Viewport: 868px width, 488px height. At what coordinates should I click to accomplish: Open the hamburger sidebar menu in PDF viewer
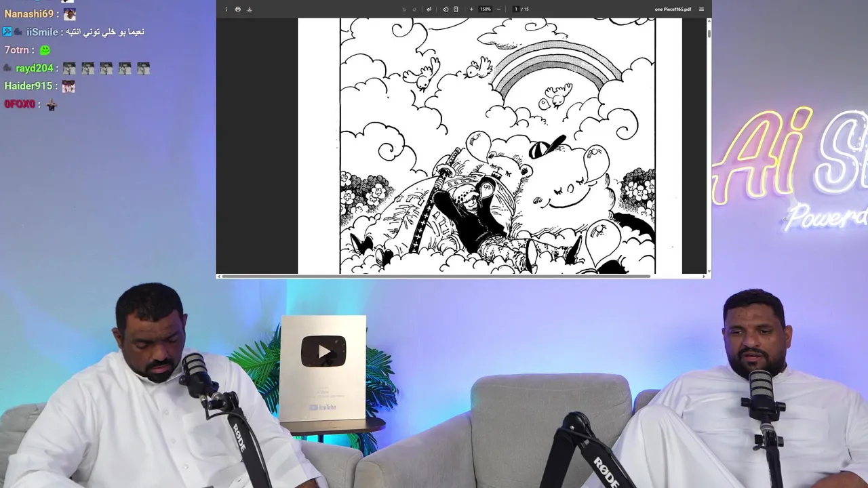(701, 9)
